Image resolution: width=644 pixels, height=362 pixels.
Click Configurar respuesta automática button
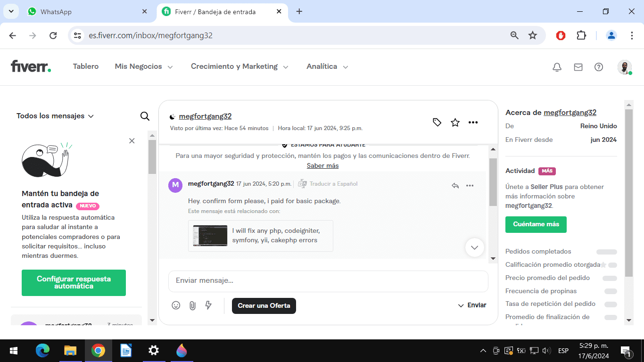tap(74, 283)
